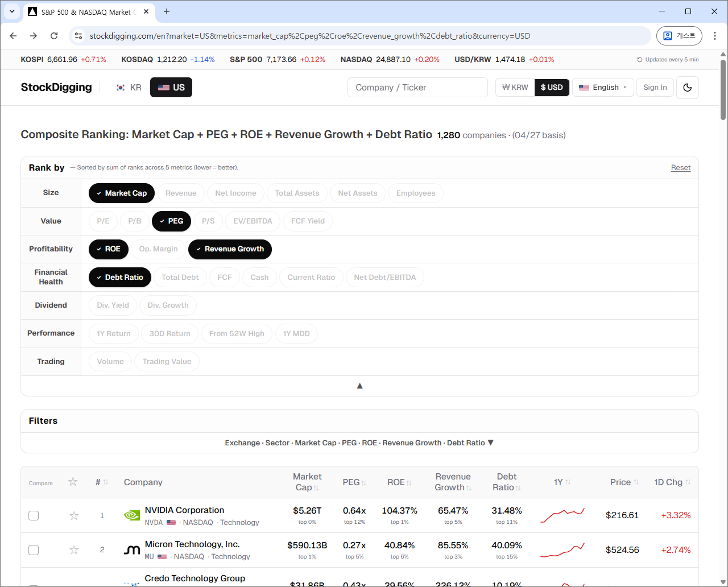This screenshot has height=587, width=728.
Task: Click the Company / Ticker search field
Action: [417, 88]
